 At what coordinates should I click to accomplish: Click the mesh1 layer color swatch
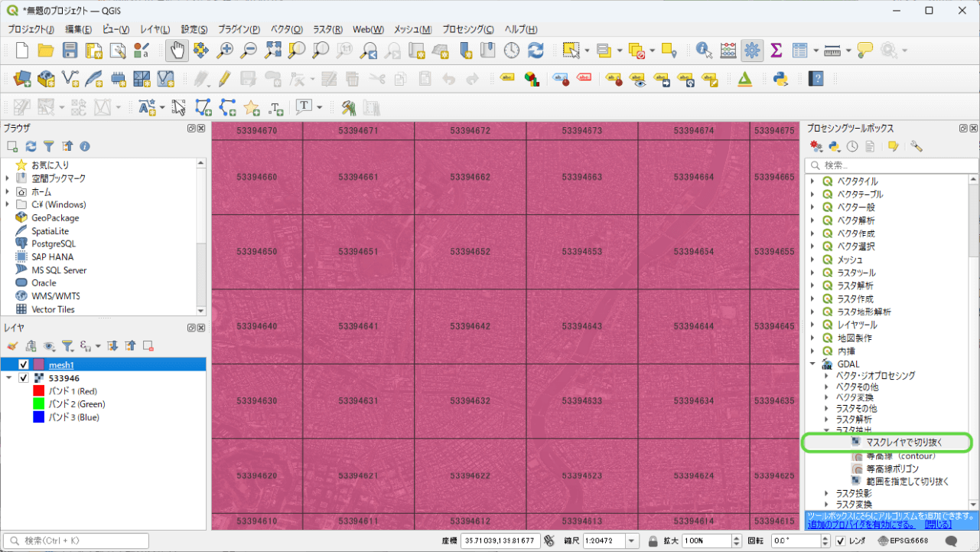pyautogui.click(x=39, y=365)
